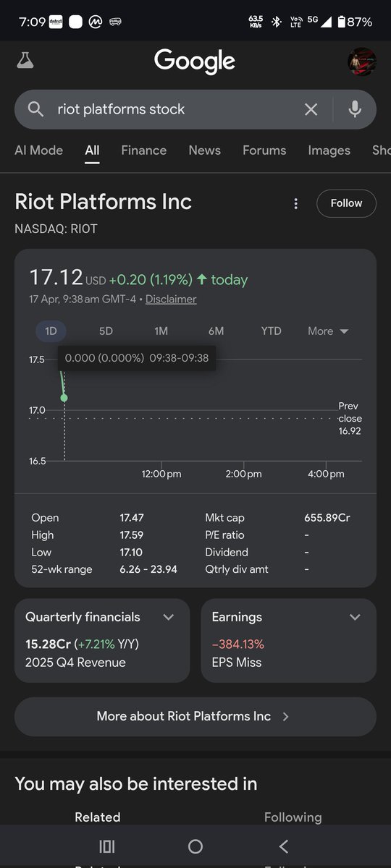Click the green data point on chart
The height and width of the screenshot is (868, 391).
[x=64, y=398]
